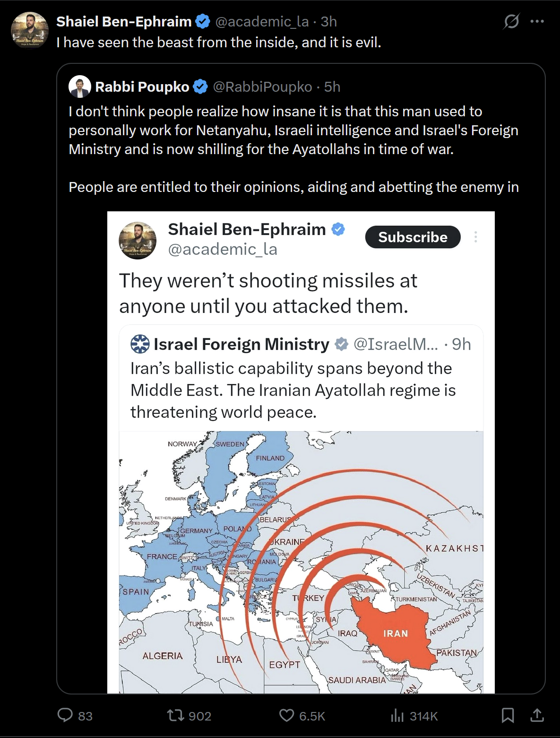560x738 pixels.
Task: Like the post with heart icon
Action: tap(286, 715)
